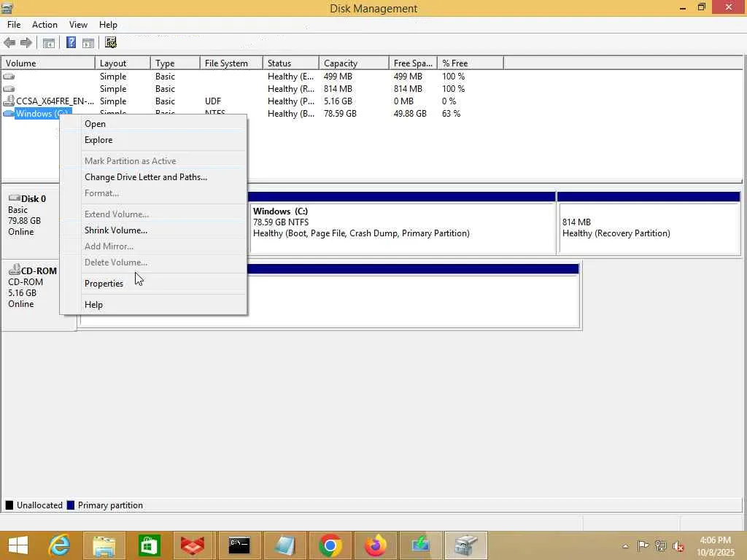Click the Back arrow toolbar icon
This screenshot has height=560, width=747.
9,43
